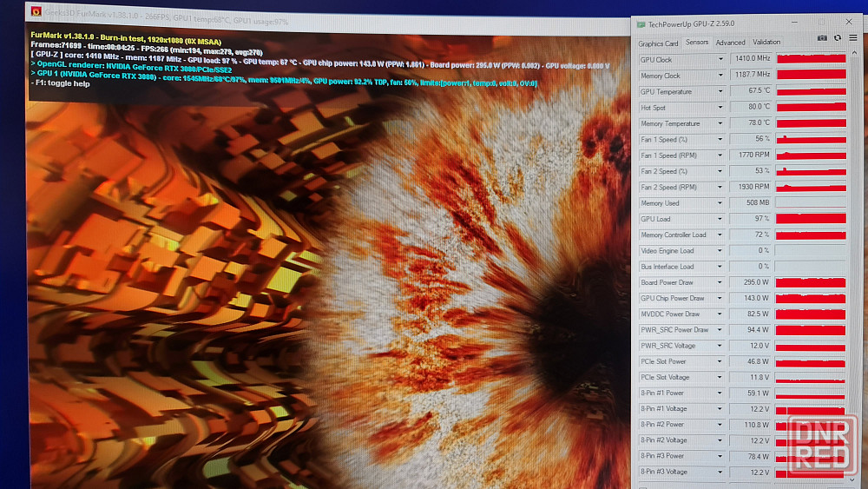Switch to the Graphics Card tab
The image size is (868, 489).
point(658,43)
